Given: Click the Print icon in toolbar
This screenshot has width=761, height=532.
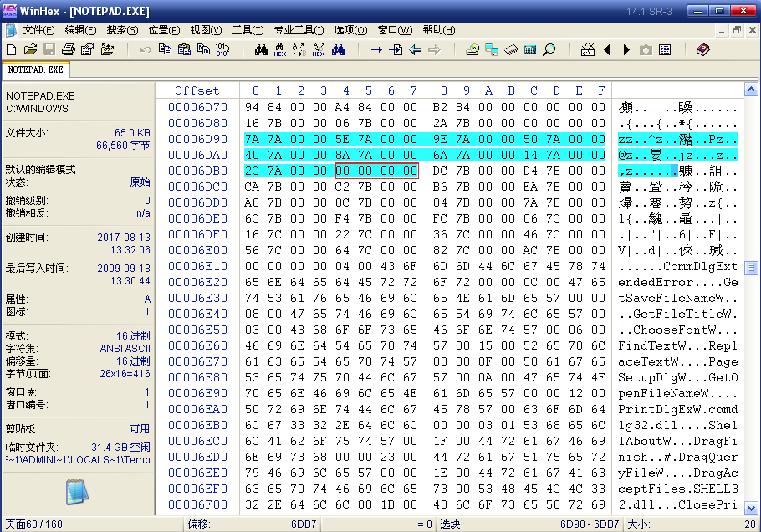Looking at the screenshot, I should (69, 50).
